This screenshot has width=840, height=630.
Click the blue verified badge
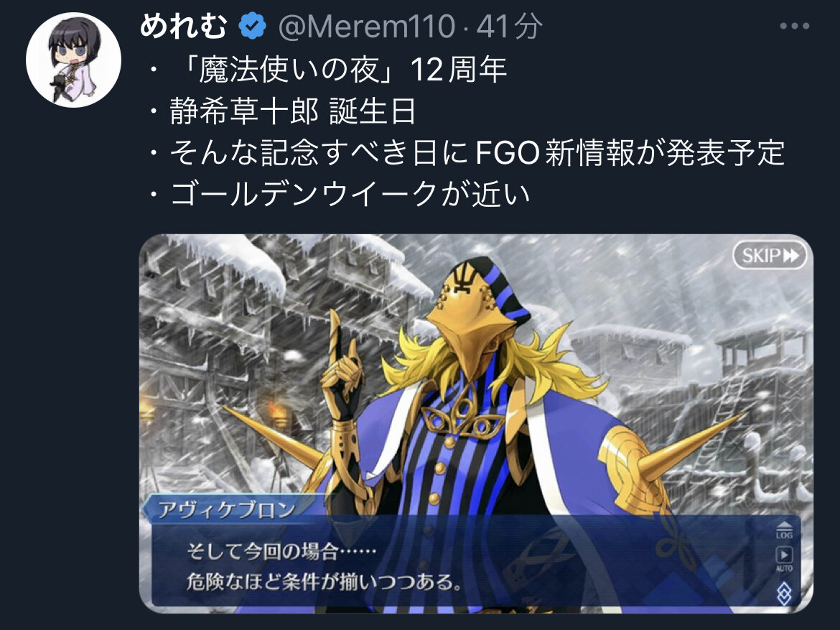tap(252, 26)
